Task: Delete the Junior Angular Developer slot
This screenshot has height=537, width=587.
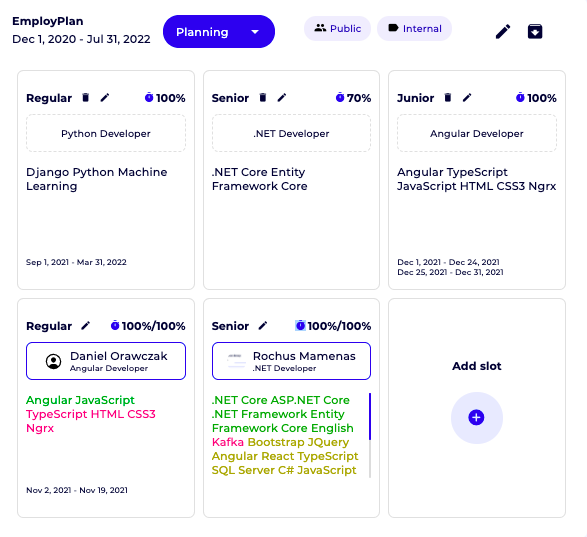Action: pyautogui.click(x=448, y=98)
